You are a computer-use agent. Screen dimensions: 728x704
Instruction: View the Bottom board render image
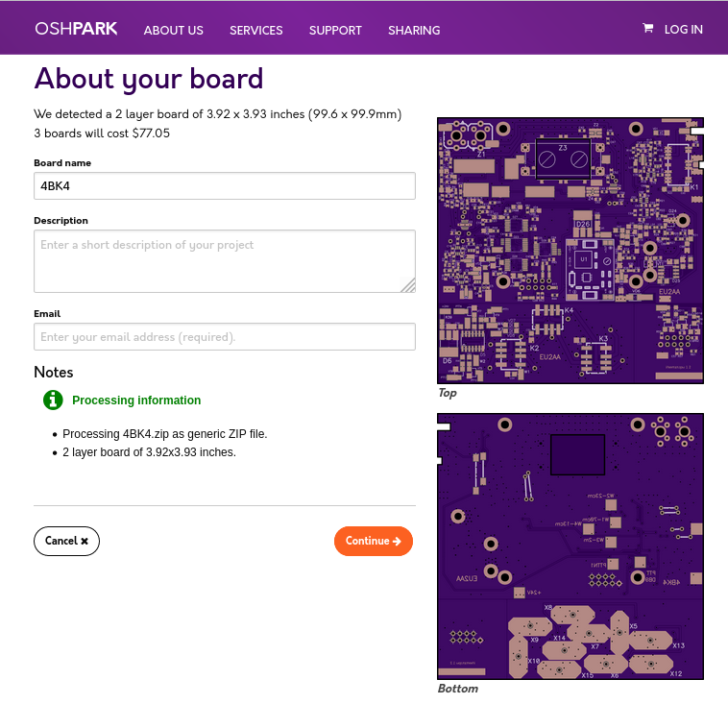click(570, 546)
